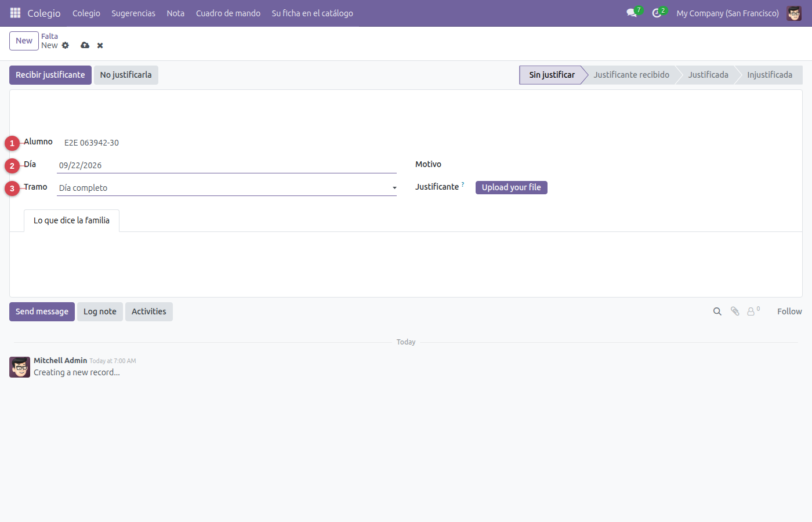Select the Sin justificar status

(x=552, y=75)
